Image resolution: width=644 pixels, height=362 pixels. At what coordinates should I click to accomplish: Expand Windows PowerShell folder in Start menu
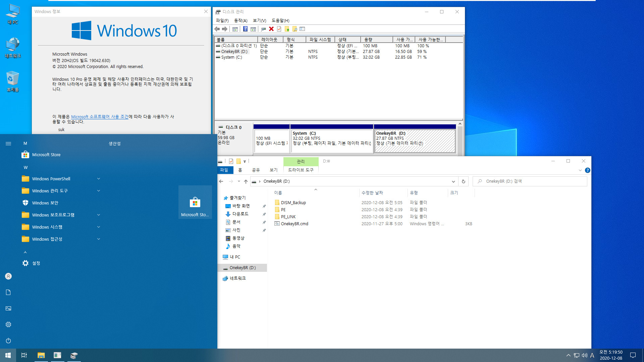click(99, 179)
